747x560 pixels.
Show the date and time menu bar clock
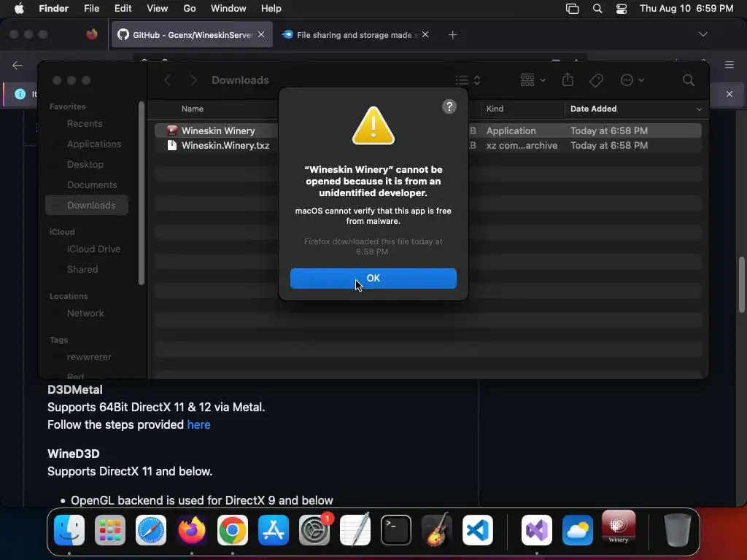pyautogui.click(x=686, y=9)
